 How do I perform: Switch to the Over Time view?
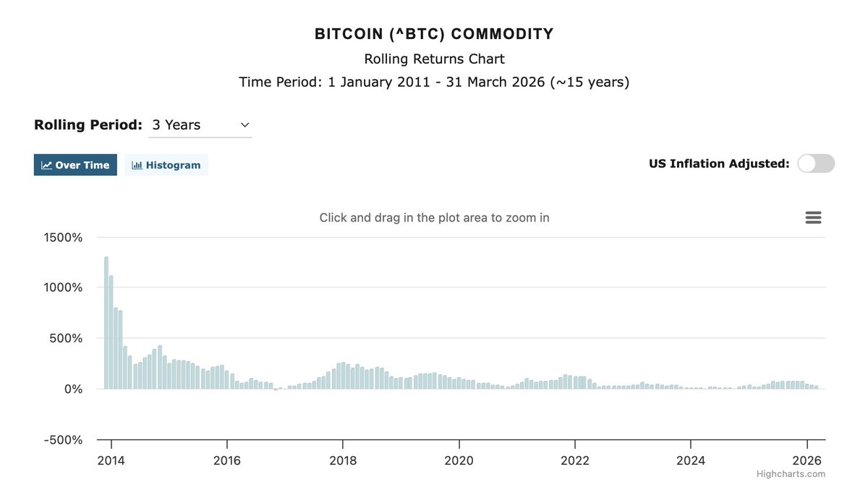coord(75,165)
